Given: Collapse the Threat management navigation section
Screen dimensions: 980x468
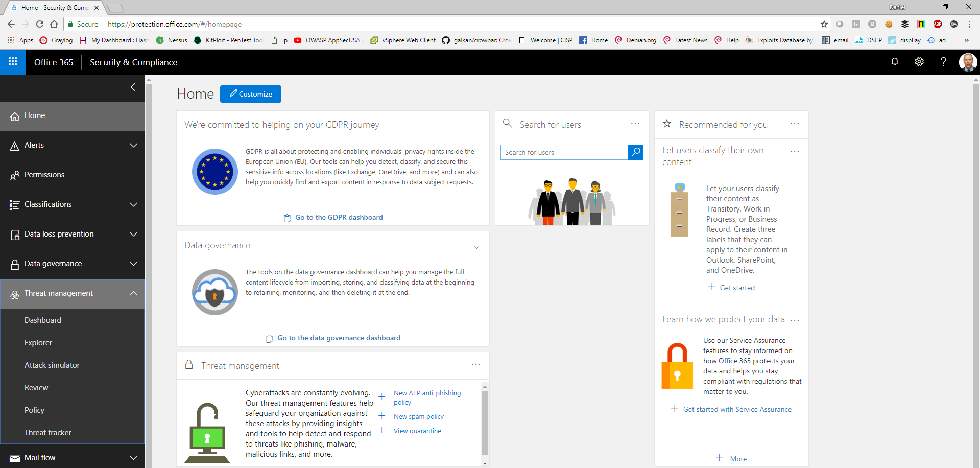Looking at the screenshot, I should coord(133,294).
